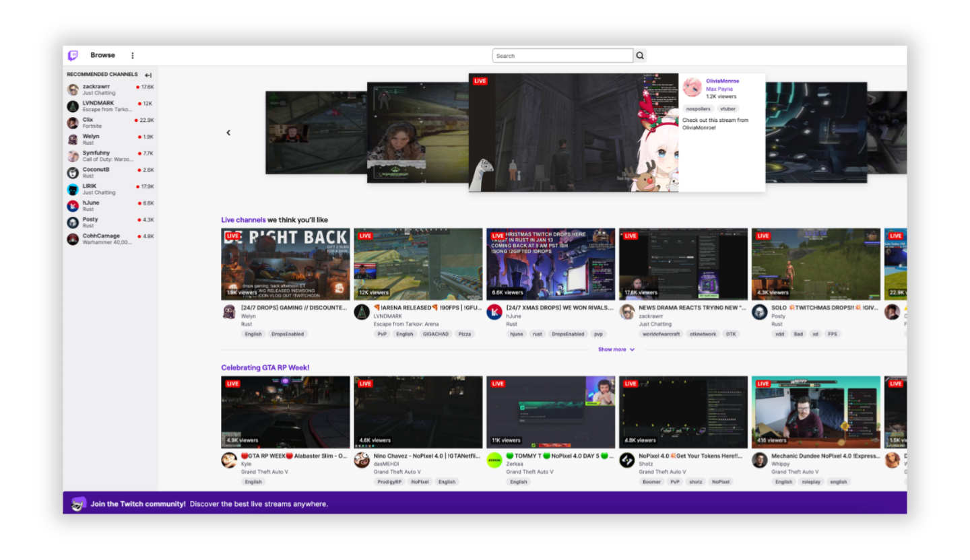Open the more options three-dot menu

132,55
